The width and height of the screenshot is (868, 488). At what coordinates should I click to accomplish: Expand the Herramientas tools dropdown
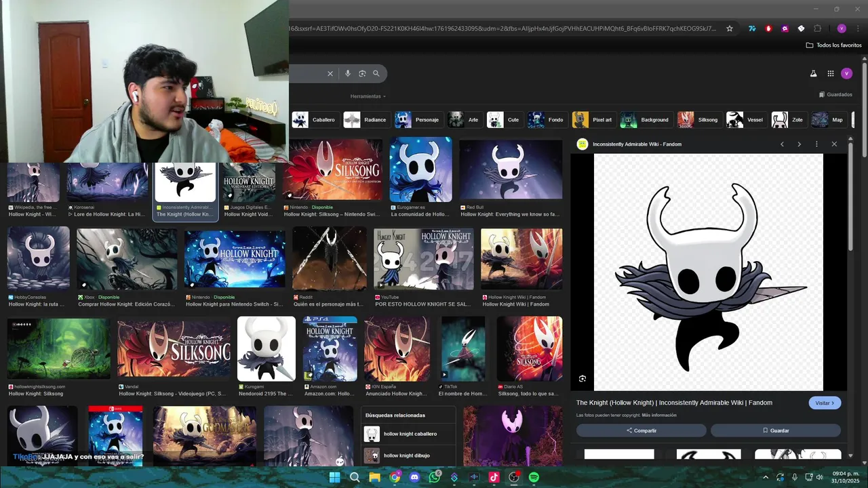[x=368, y=96]
